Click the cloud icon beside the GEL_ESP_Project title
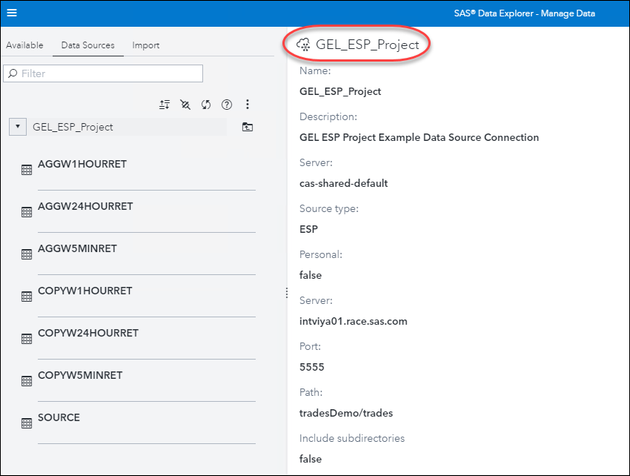The image size is (630, 476). (x=303, y=44)
